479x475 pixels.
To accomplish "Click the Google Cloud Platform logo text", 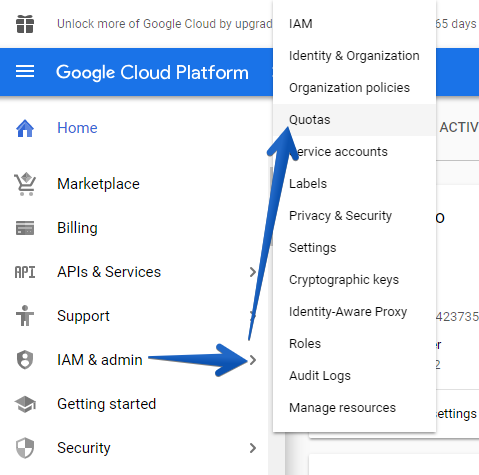I will coord(152,73).
